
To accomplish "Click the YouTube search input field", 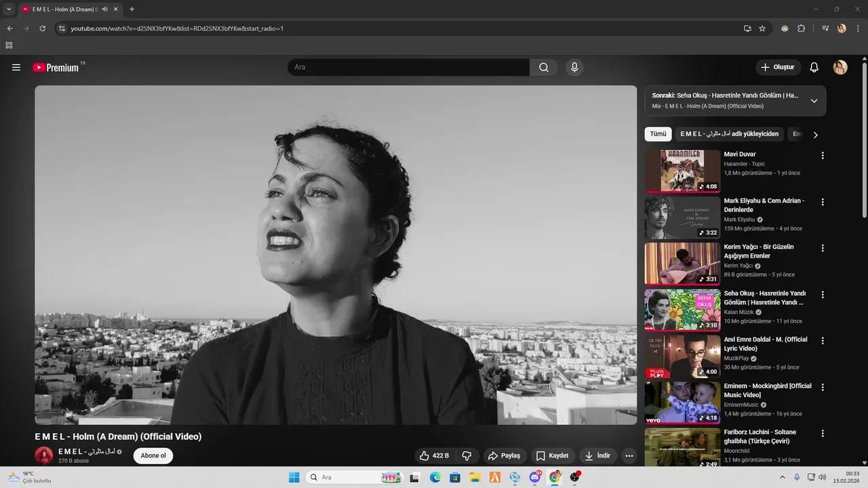I will click(408, 67).
